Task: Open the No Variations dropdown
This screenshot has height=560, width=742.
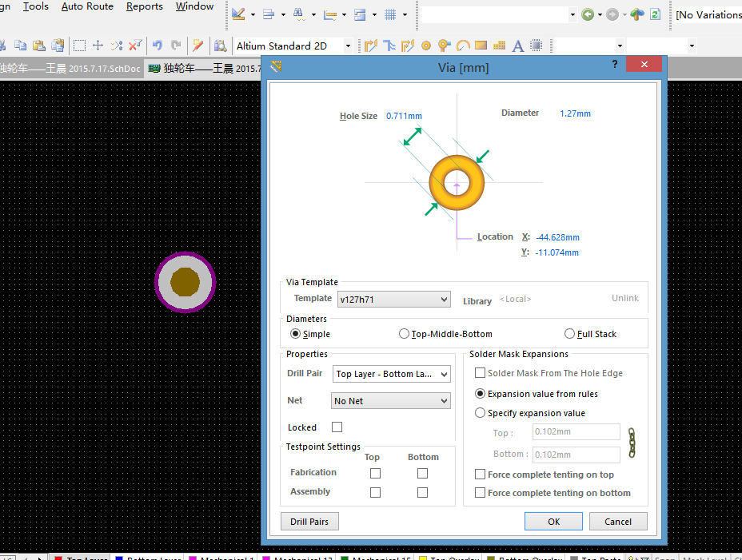Action: coord(708,14)
